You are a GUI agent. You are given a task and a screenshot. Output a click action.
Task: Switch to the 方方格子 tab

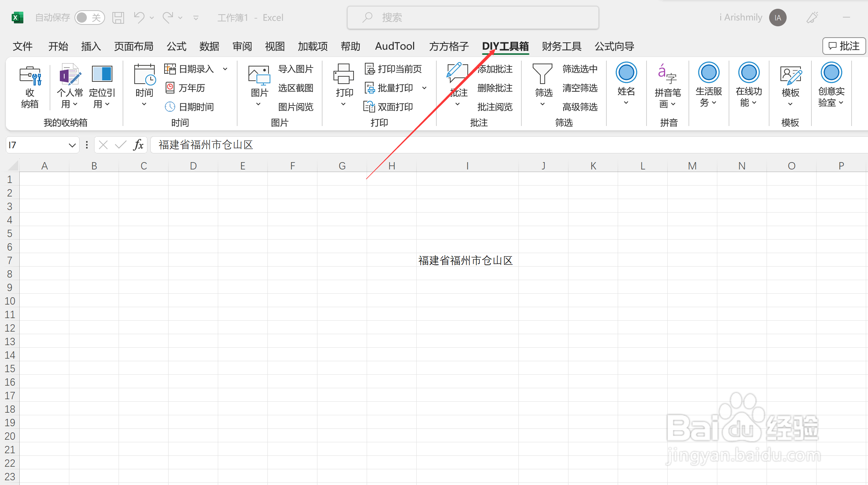[449, 46]
